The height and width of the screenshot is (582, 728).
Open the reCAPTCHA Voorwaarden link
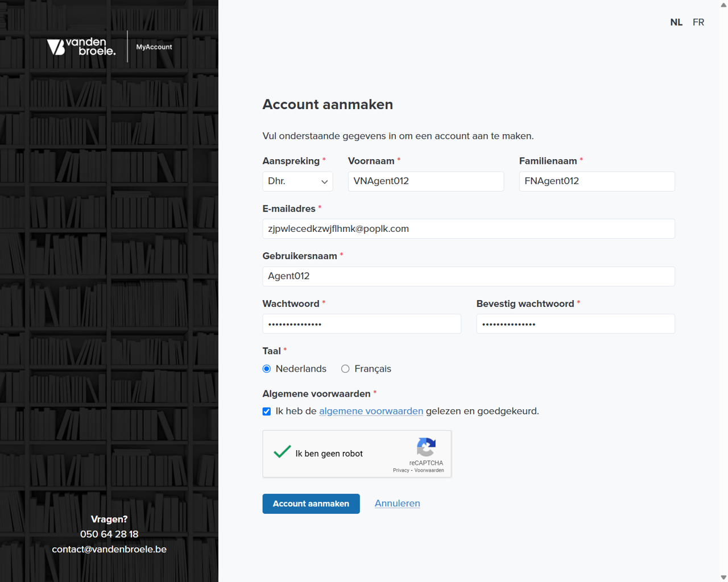tap(429, 471)
